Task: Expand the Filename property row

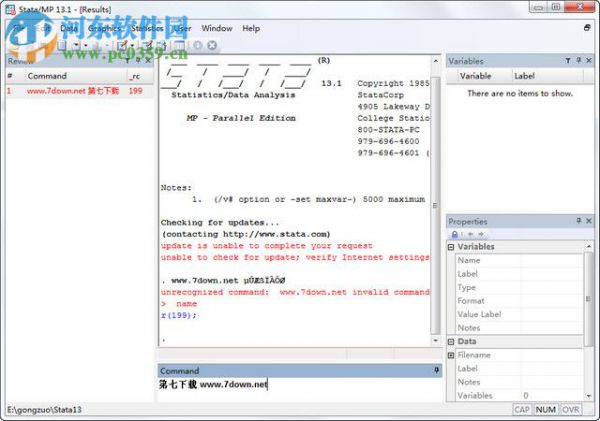Action: 451,355
